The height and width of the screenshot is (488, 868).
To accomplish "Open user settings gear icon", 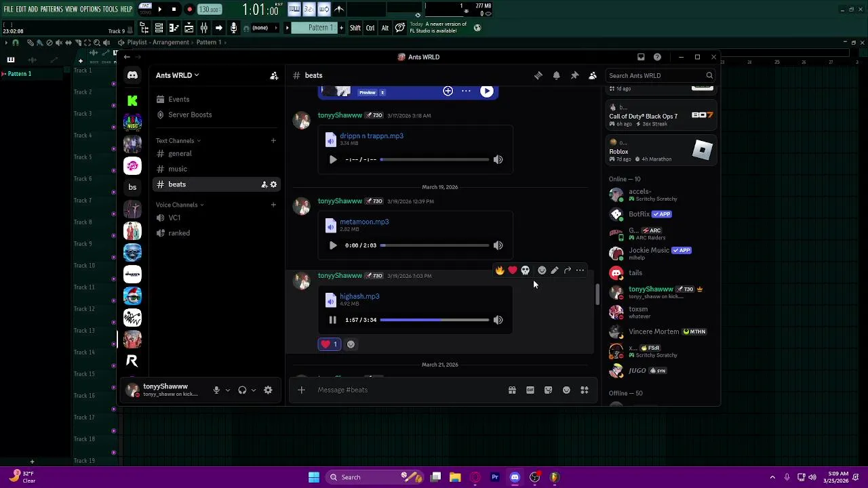I will (268, 390).
